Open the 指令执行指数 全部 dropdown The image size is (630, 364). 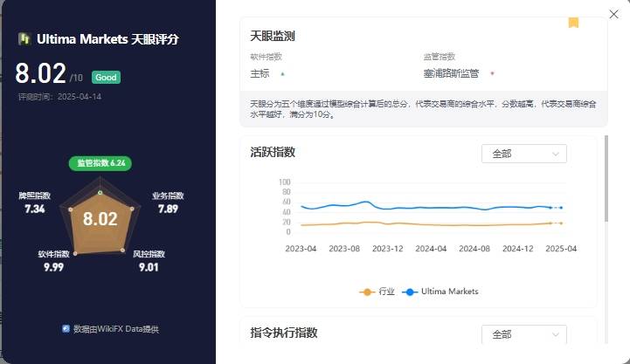tap(524, 334)
